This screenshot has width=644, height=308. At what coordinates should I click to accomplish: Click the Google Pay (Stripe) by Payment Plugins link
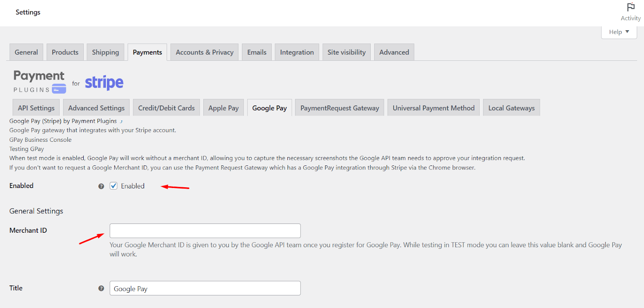(x=63, y=121)
